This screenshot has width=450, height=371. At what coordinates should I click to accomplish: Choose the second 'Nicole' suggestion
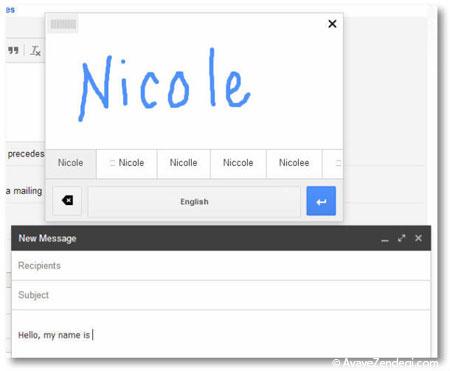coord(127,163)
